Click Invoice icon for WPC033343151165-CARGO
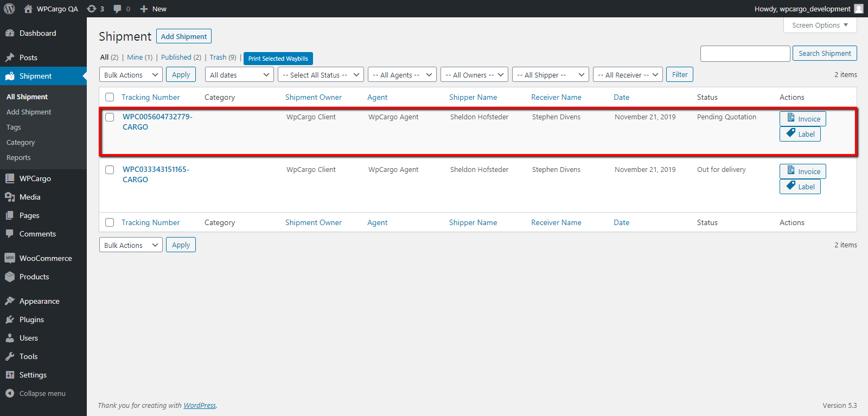 (791, 170)
